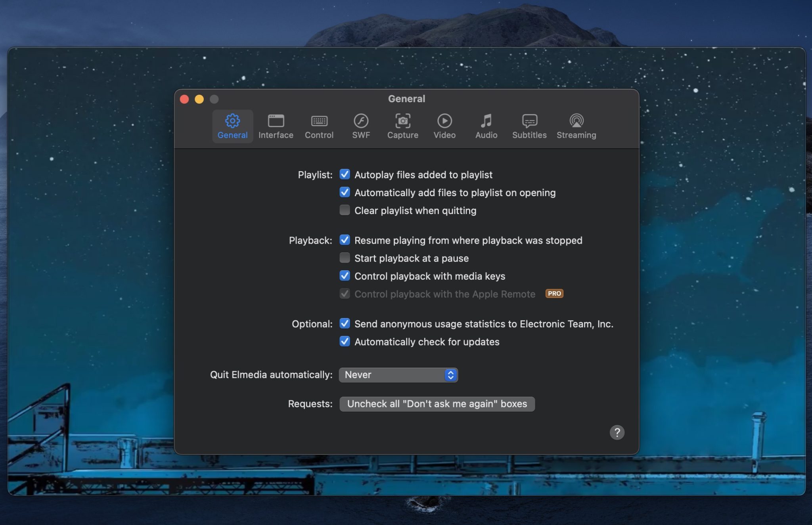
Task: Click the Capture camera icon
Action: (x=402, y=126)
